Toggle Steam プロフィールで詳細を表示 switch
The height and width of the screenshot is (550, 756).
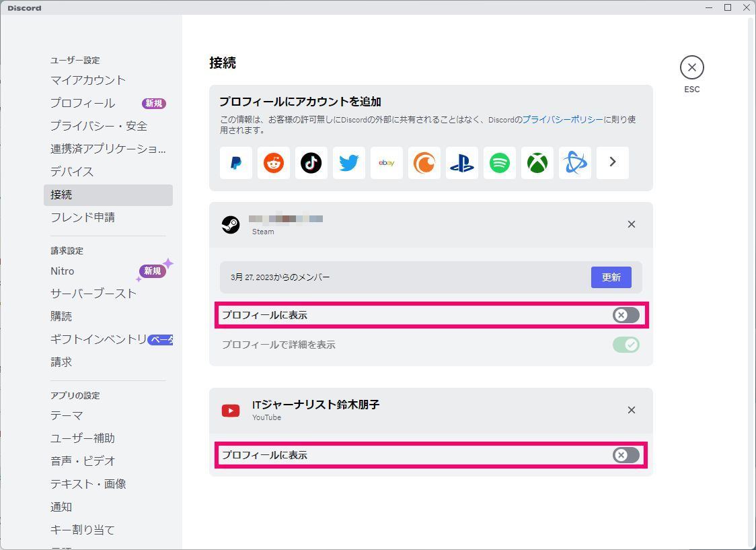(626, 345)
